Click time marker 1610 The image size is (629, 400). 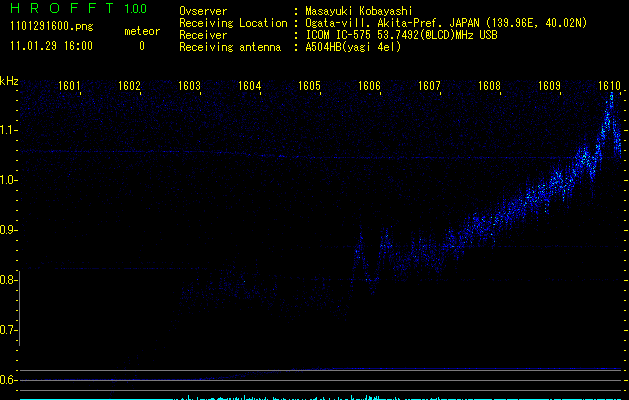[x=609, y=86]
